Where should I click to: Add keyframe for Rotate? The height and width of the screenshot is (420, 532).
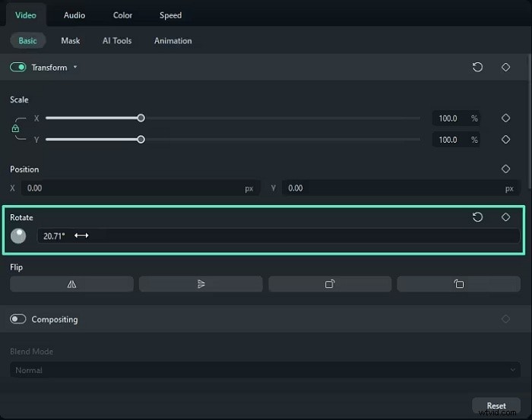click(x=505, y=217)
